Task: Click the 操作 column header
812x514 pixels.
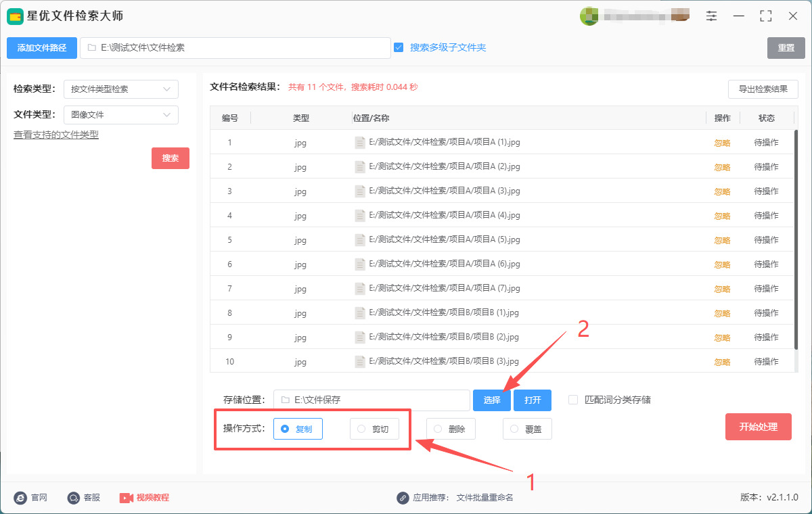Action: pos(723,118)
